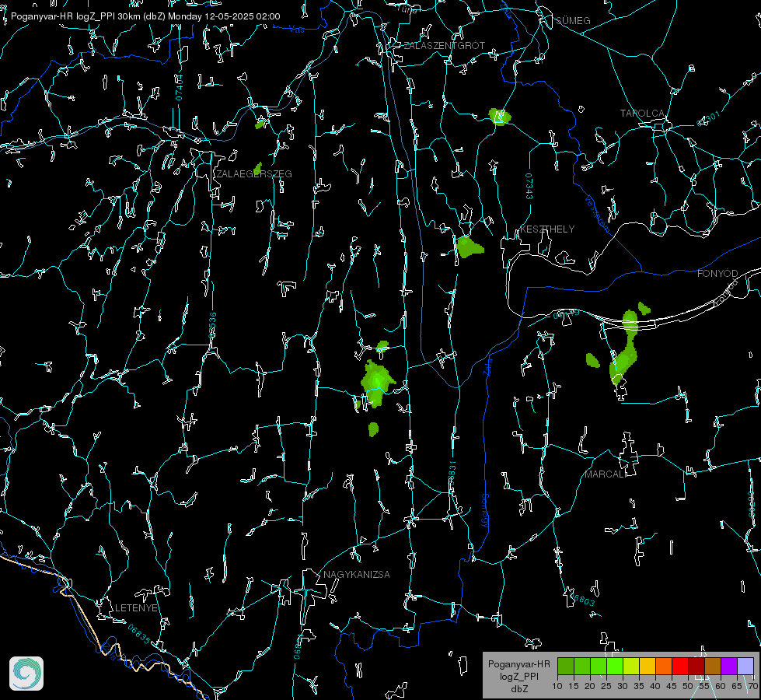The width and height of the screenshot is (761, 700).
Task: Click the green radar echo south of Zalaszentgrót
Action: tap(499, 117)
